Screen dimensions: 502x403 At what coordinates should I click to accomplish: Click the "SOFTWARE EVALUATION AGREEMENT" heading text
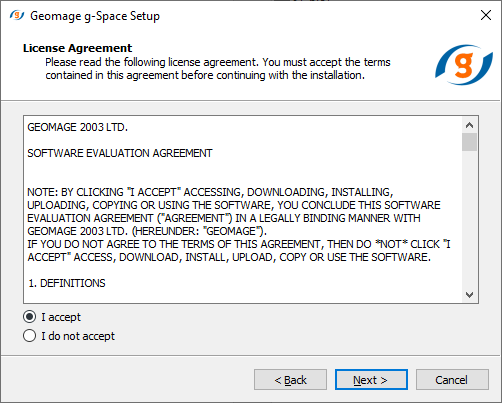(x=120, y=153)
